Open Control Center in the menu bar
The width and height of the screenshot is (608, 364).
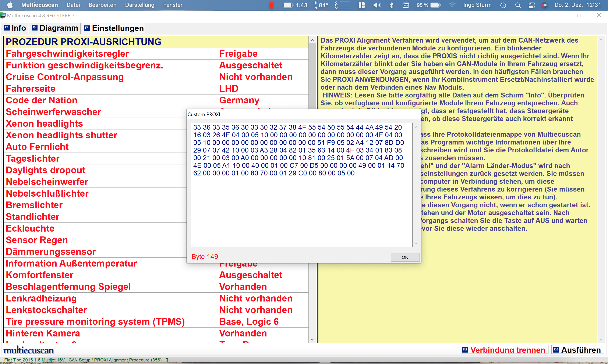[531, 5]
